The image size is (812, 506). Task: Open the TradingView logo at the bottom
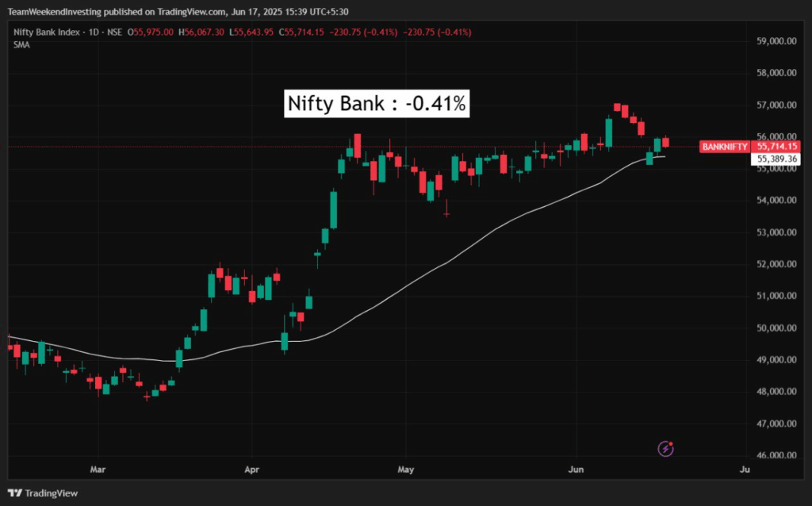43,493
